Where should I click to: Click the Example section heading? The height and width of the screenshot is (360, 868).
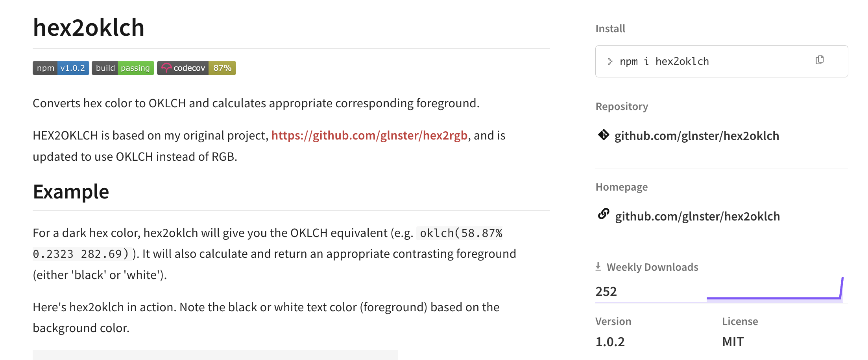pos(71,192)
